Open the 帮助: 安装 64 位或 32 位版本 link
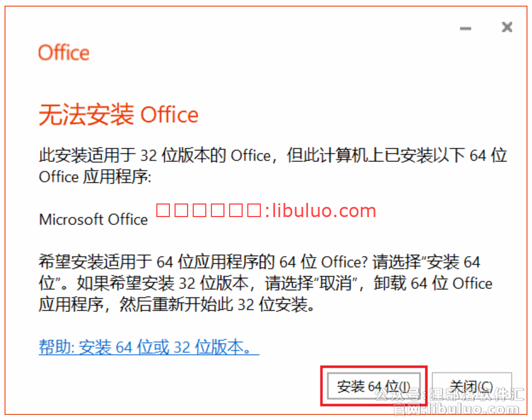Image resolution: width=532 pixels, height=420 pixels. (149, 347)
